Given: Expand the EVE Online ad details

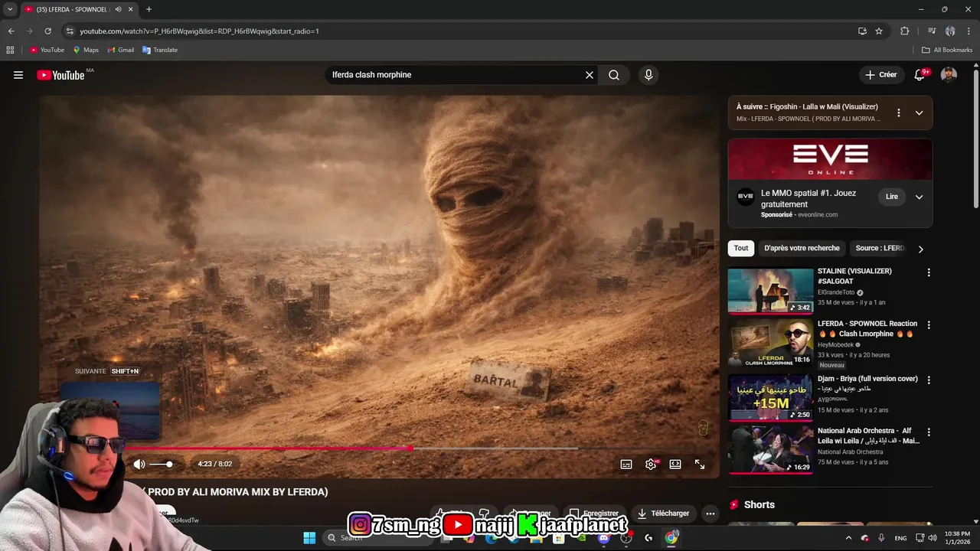Looking at the screenshot, I should pos(920,197).
